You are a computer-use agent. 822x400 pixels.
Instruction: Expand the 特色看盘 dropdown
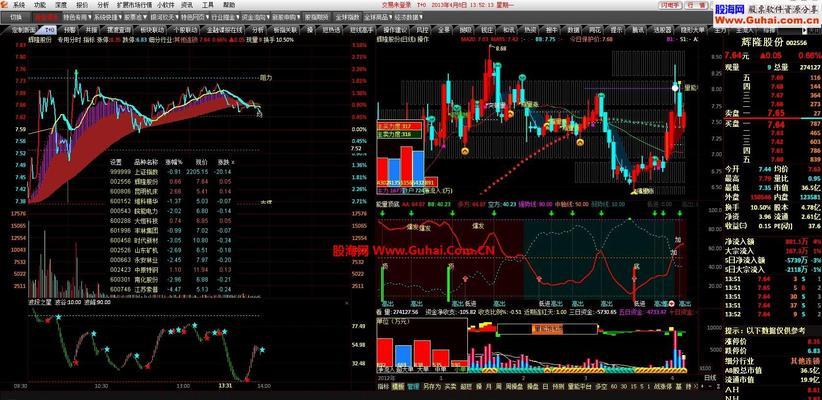77,17
